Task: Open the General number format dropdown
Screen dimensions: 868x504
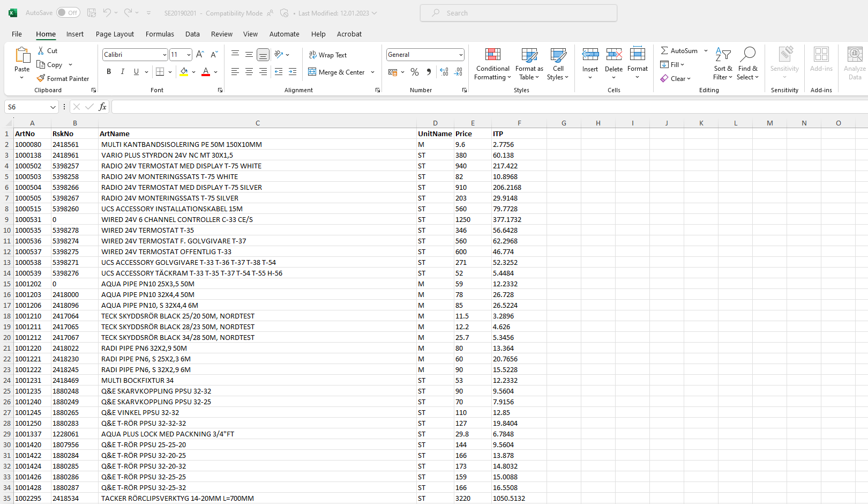Action: 461,55
